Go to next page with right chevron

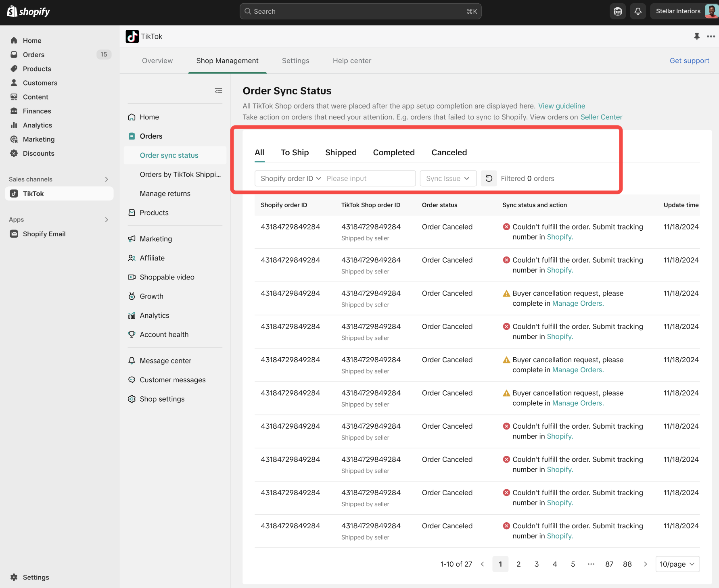[645, 564]
